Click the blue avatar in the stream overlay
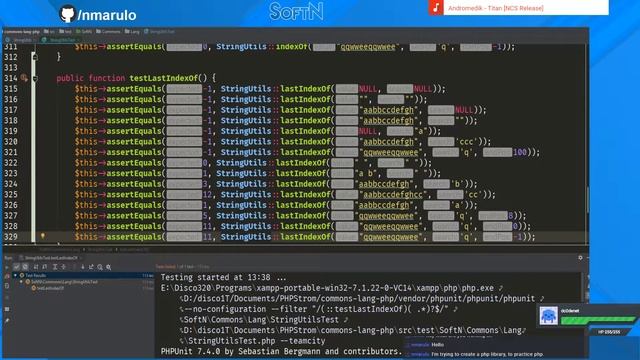Viewport: 640px width, 360px height. (548, 316)
